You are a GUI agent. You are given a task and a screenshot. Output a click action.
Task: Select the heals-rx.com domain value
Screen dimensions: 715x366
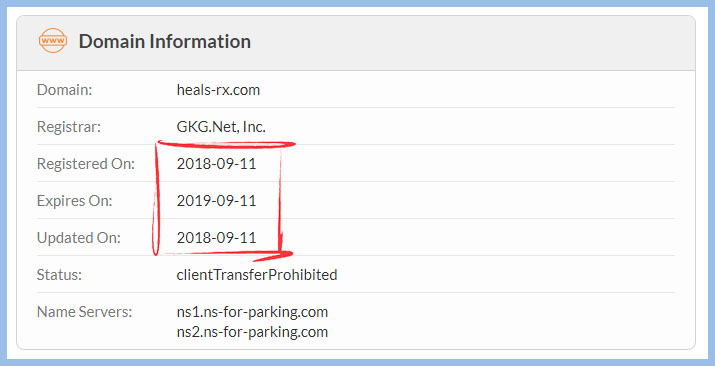[x=218, y=90]
